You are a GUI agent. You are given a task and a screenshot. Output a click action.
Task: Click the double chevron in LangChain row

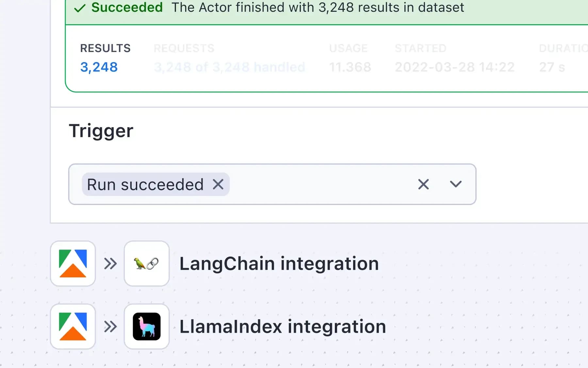(110, 264)
